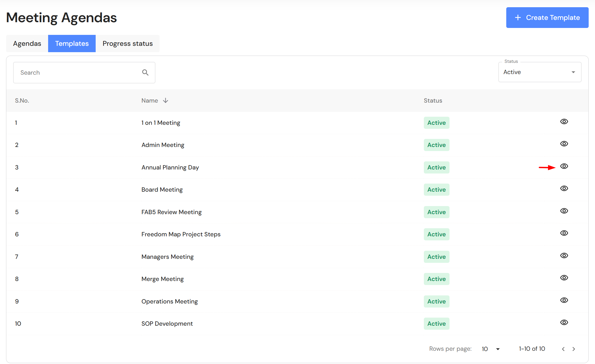Open the Status filter dropdown
Viewport: 595px width, 364px height.
pos(539,72)
